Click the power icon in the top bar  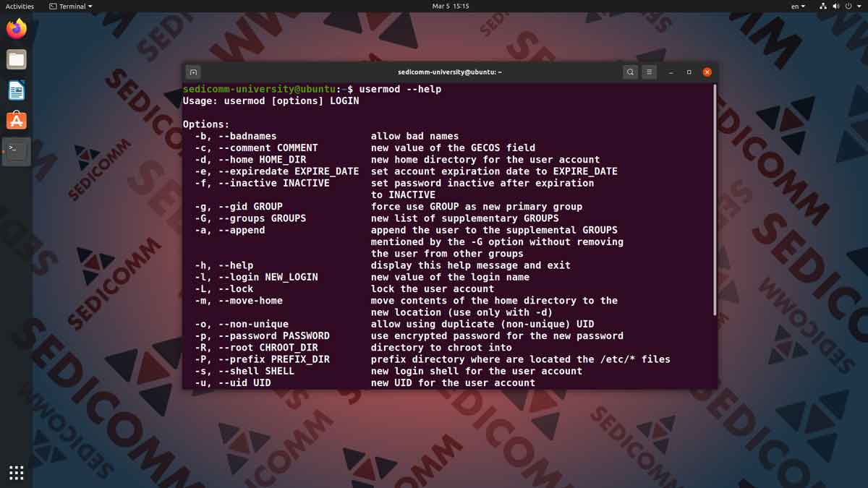click(848, 7)
